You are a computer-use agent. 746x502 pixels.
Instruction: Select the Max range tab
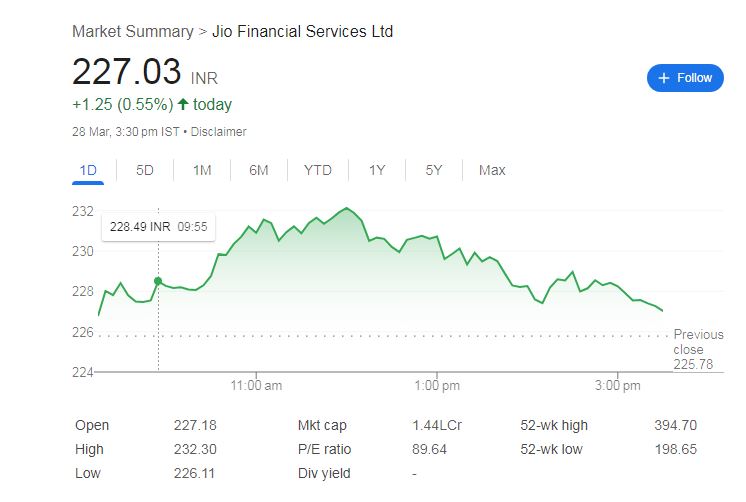(x=492, y=170)
